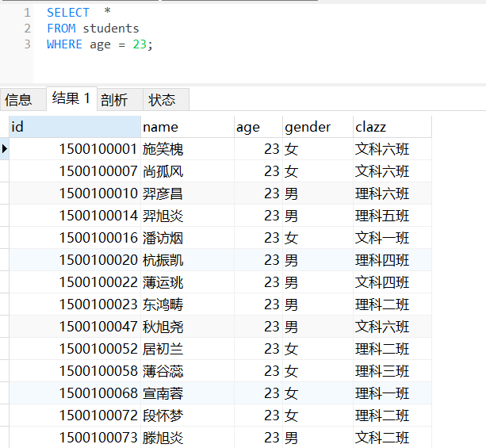Select name cell 潘访烟

coord(188,238)
